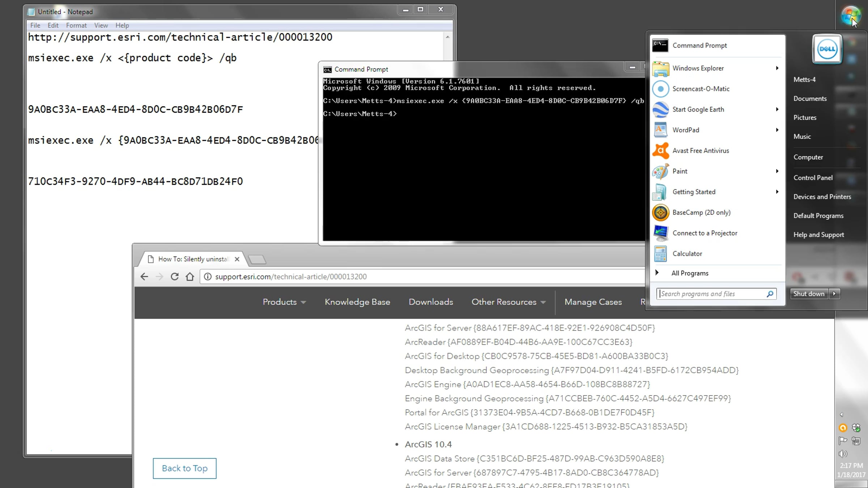Open the Shut down options arrow
Viewport: 868px width, 488px height.
pyautogui.click(x=834, y=294)
